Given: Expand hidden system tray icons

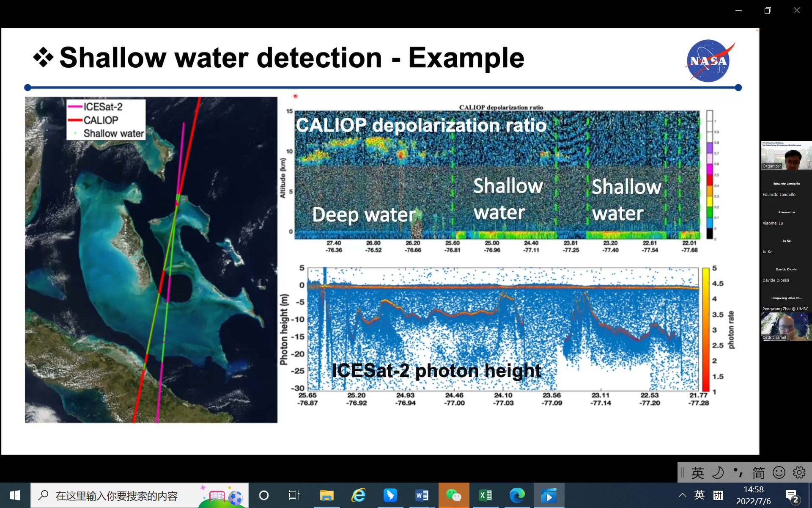Looking at the screenshot, I should [682, 495].
